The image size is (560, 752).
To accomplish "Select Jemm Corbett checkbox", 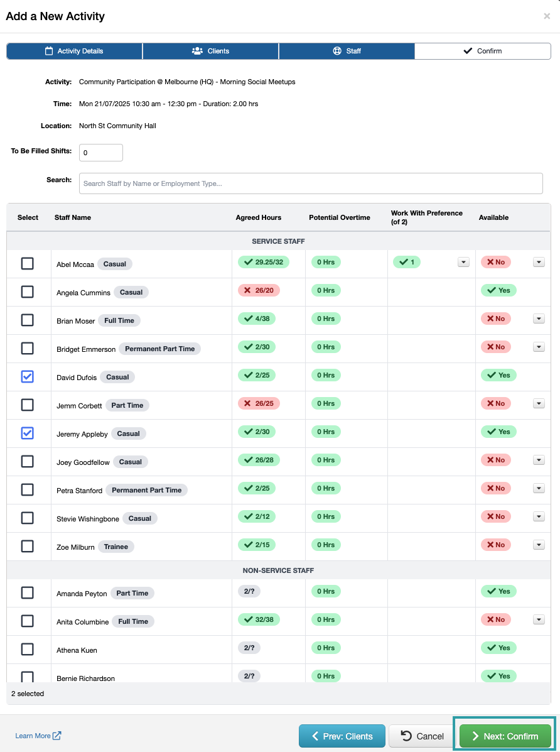I will click(28, 405).
